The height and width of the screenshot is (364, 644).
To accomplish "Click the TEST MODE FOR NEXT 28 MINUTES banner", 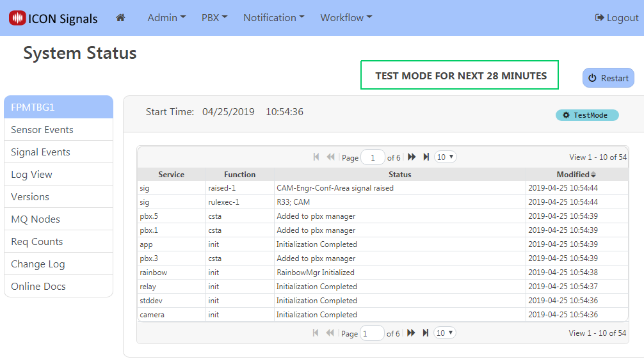I will pyautogui.click(x=460, y=75).
